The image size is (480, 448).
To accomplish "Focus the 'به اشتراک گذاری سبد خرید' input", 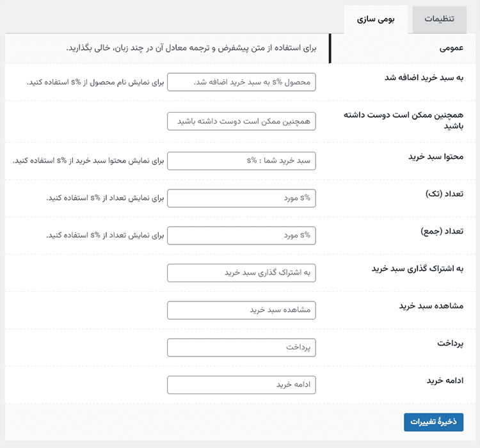I will (x=241, y=273).
